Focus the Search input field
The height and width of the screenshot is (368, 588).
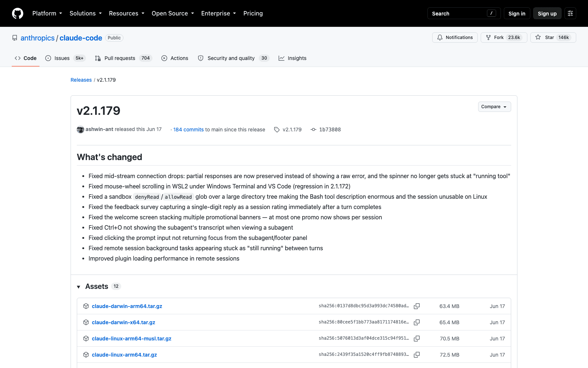(464, 13)
